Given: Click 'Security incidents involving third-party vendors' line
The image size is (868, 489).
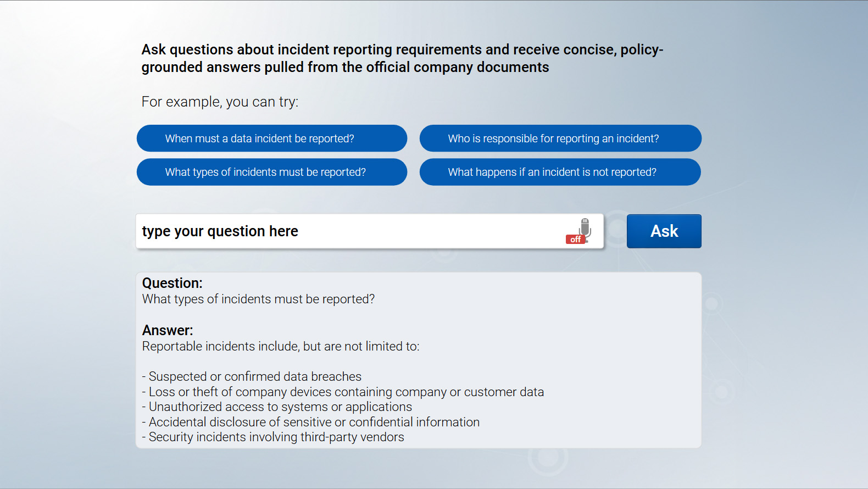Looking at the screenshot, I should tap(274, 437).
